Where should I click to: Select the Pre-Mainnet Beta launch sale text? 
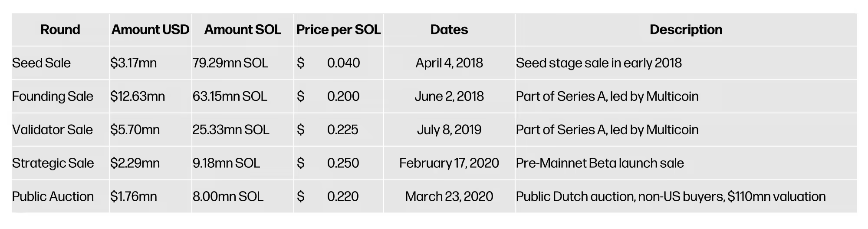(600, 163)
